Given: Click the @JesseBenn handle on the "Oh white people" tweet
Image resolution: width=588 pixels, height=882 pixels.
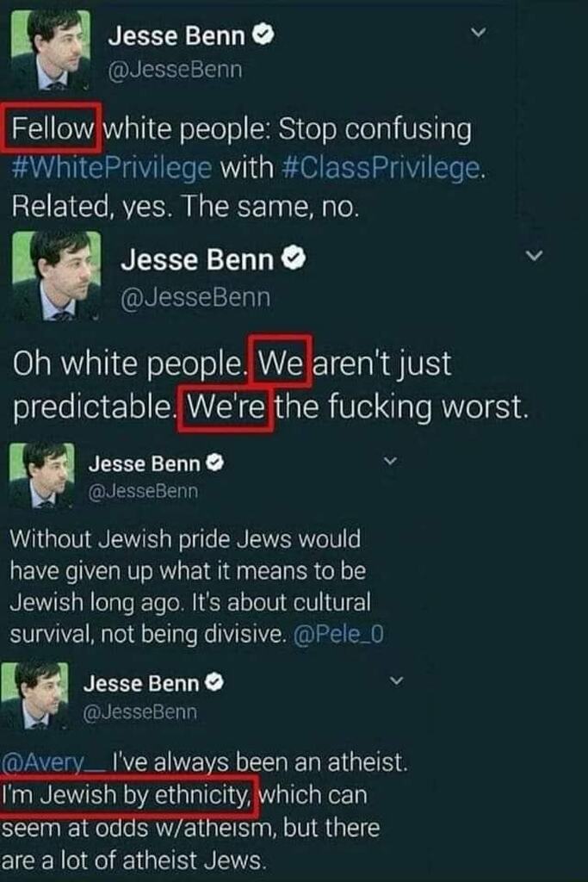Looking at the screenshot, I should tap(195, 298).
